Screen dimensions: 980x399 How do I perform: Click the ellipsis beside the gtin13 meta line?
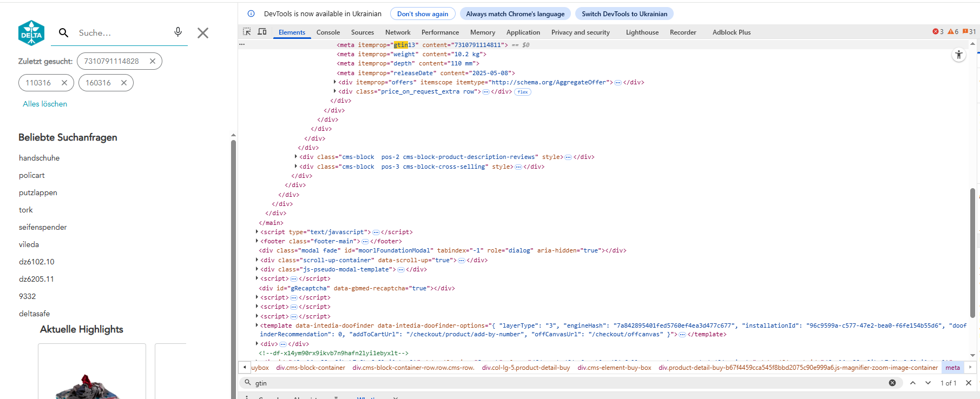[x=242, y=45]
